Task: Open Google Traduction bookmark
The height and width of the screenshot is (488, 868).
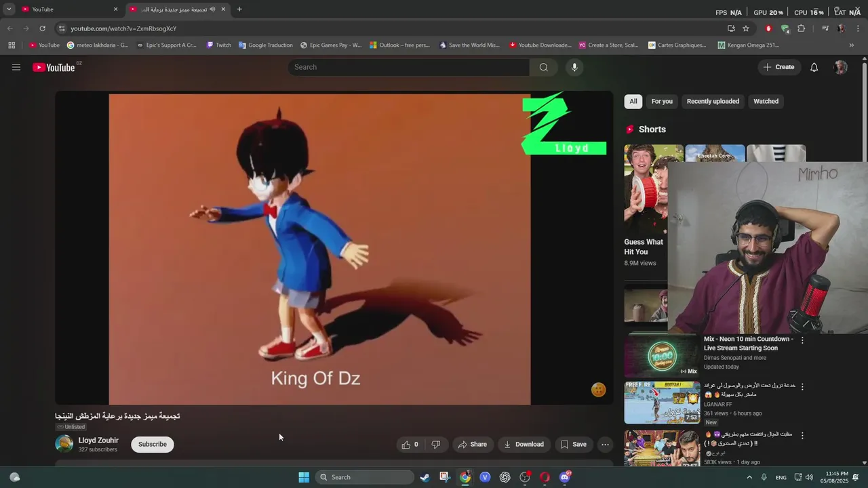Action: (265, 45)
